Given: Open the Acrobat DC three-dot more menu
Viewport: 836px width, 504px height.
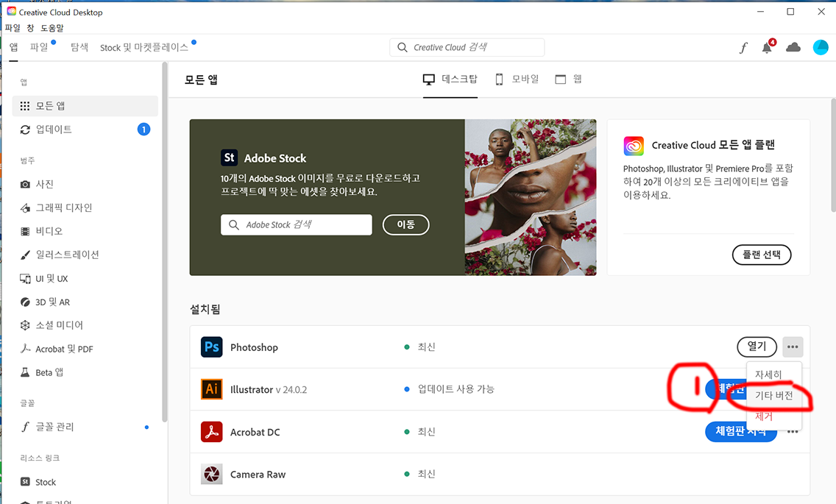Looking at the screenshot, I should click(793, 431).
